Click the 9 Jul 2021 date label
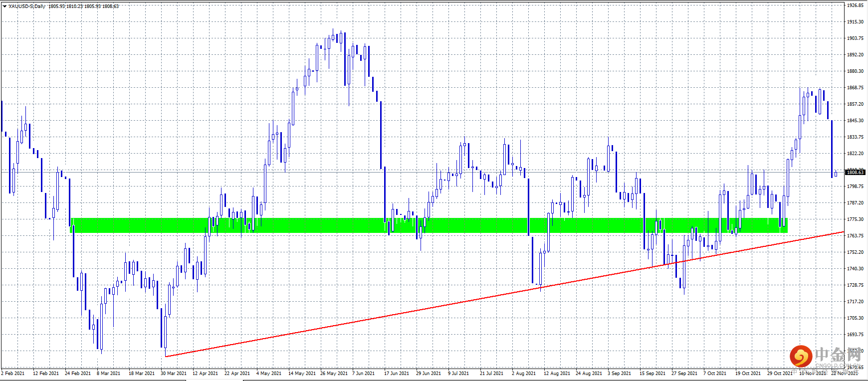Screen dimensions: 868x381 pyautogui.click(x=458, y=374)
